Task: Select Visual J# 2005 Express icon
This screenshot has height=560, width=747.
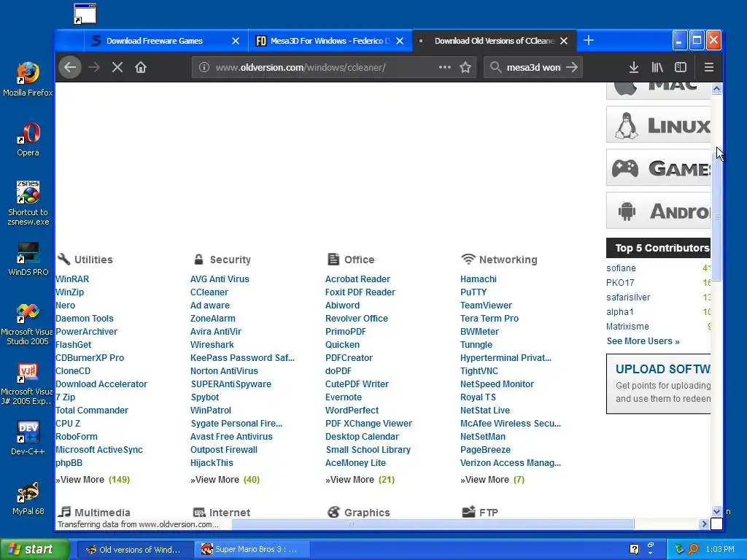Action: [27, 384]
